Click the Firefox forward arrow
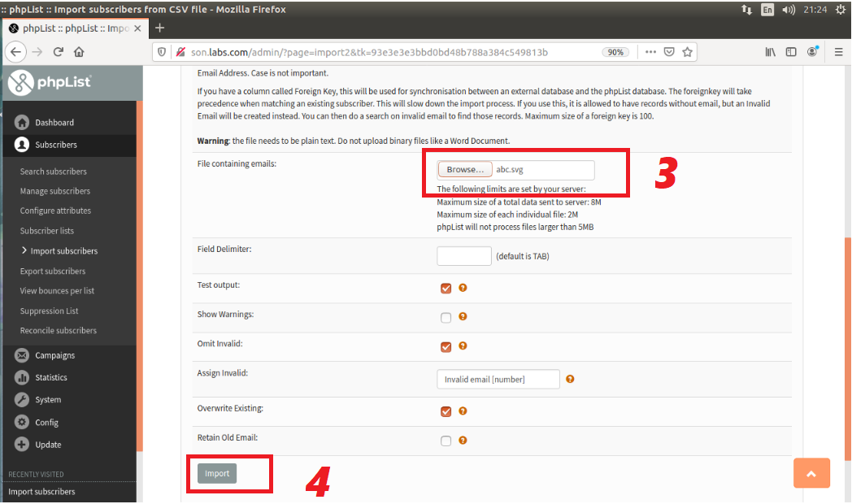Screen dimensions: 852x504 (x=37, y=52)
